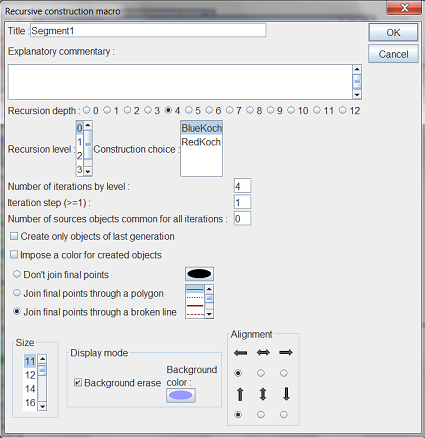425x438 pixels.
Task: Click down arrow of line style list
Action: pyautogui.click(x=209, y=314)
